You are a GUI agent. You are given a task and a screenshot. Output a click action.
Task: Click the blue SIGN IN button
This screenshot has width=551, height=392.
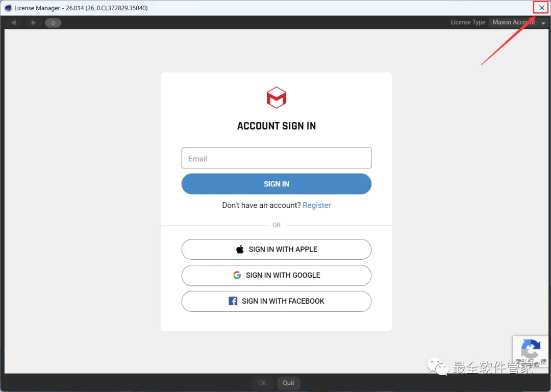click(x=276, y=184)
